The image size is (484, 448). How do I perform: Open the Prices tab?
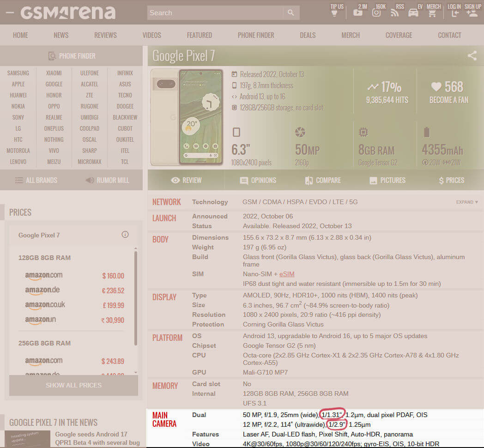452,180
